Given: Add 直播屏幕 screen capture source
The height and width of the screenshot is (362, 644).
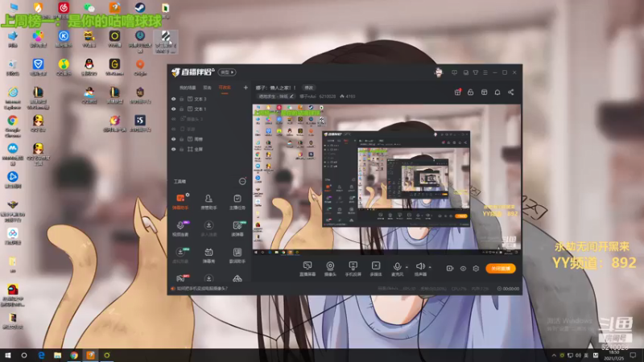Looking at the screenshot, I should [x=308, y=269].
